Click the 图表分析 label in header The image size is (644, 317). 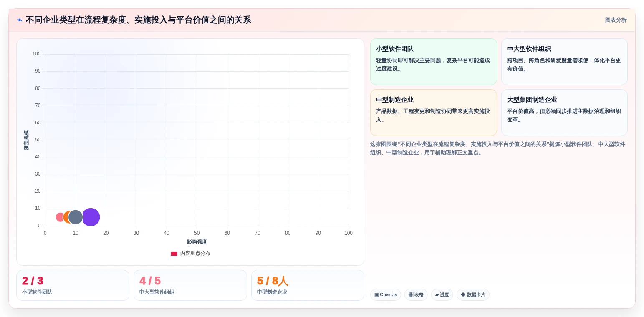(x=616, y=20)
